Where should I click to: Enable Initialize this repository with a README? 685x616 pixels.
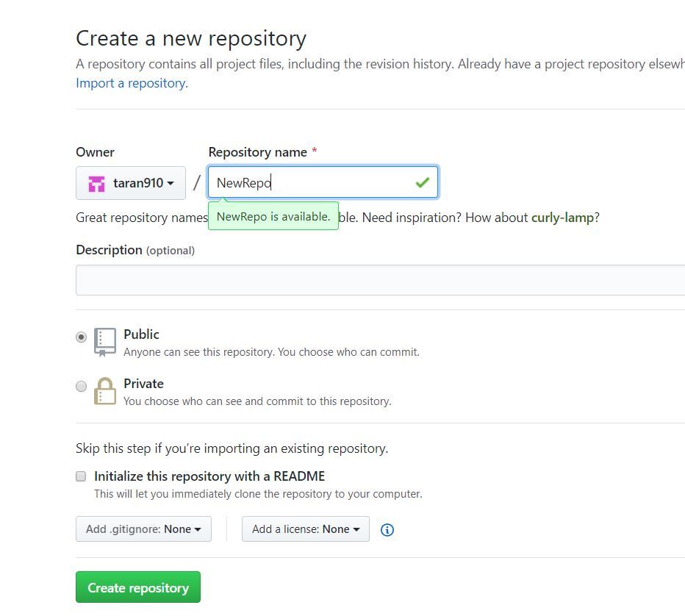coord(82,476)
